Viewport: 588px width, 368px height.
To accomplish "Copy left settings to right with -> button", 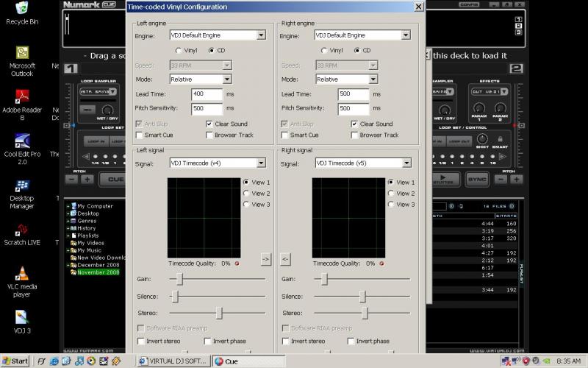I will click(x=266, y=259).
